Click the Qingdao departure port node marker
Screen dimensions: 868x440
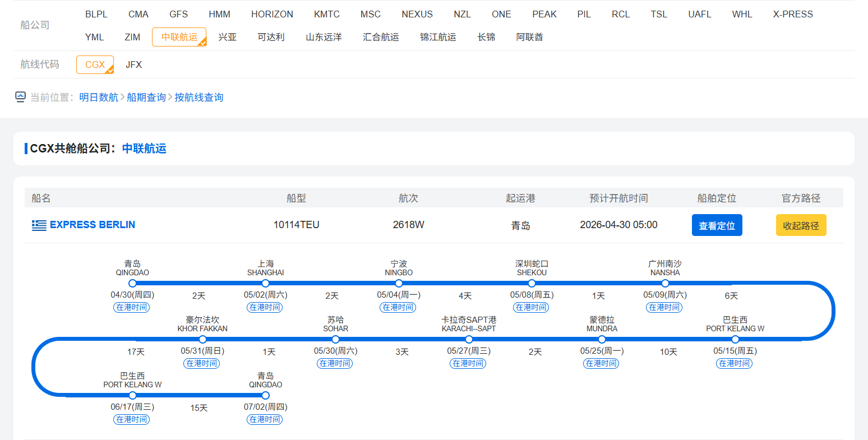point(132,283)
